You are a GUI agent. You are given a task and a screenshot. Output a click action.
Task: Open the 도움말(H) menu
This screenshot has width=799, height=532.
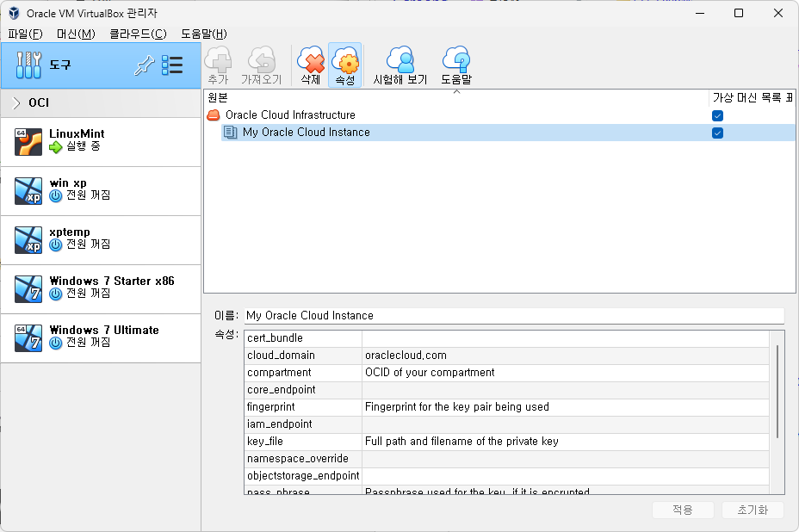pyautogui.click(x=204, y=34)
